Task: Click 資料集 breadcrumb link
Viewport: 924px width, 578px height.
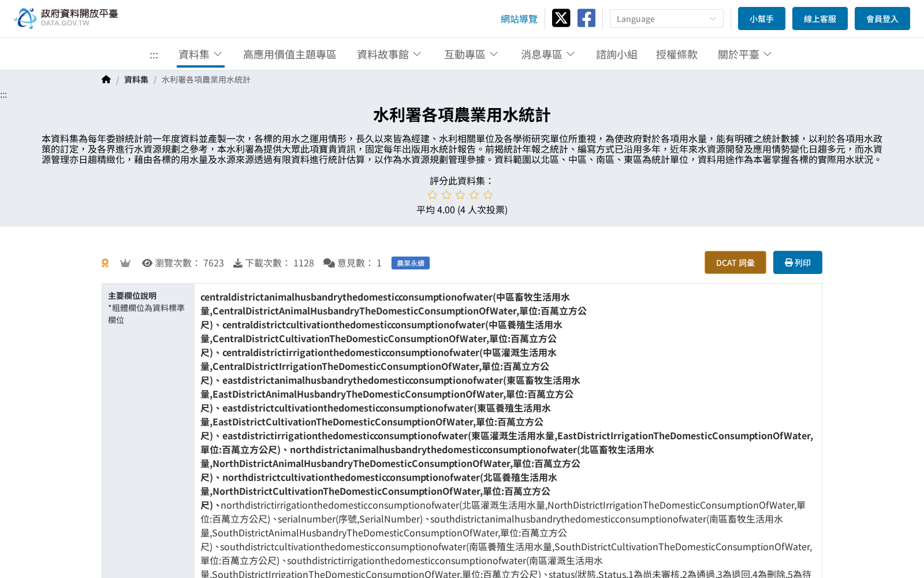Action: coord(136,80)
